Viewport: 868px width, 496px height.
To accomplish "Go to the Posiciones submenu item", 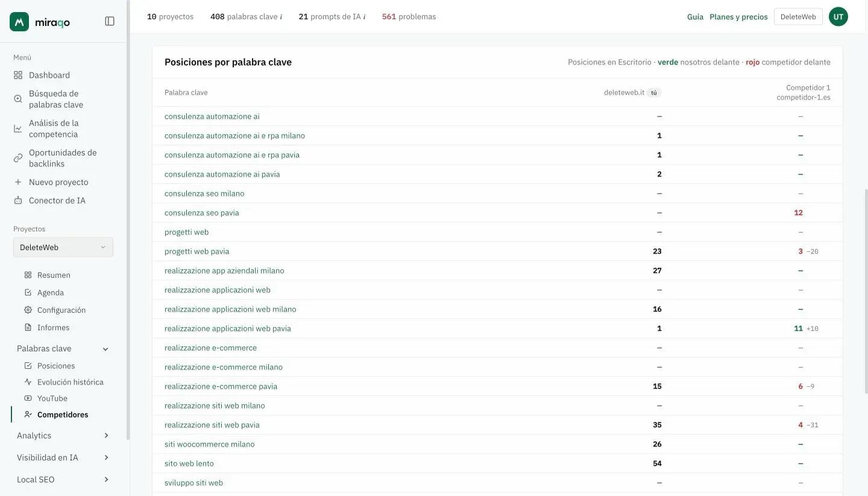I will coord(56,366).
